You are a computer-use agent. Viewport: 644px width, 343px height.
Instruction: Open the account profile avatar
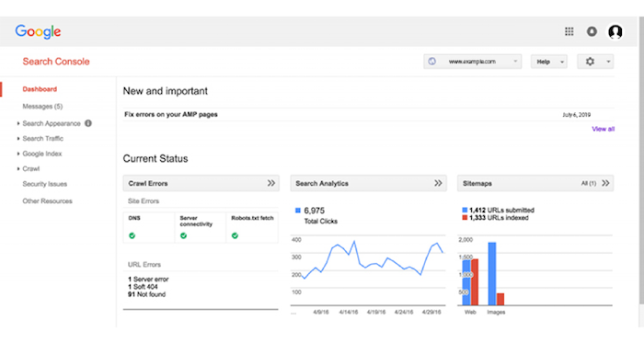(615, 31)
